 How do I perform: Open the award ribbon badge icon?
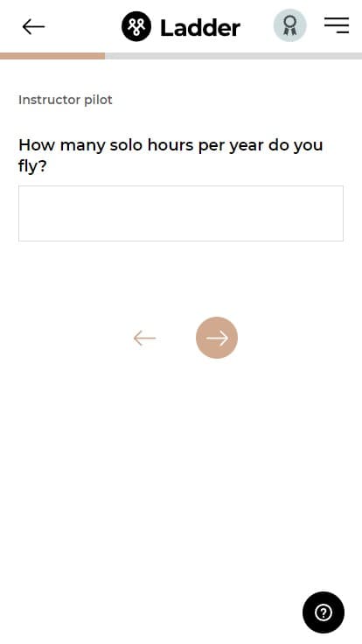coord(290,25)
